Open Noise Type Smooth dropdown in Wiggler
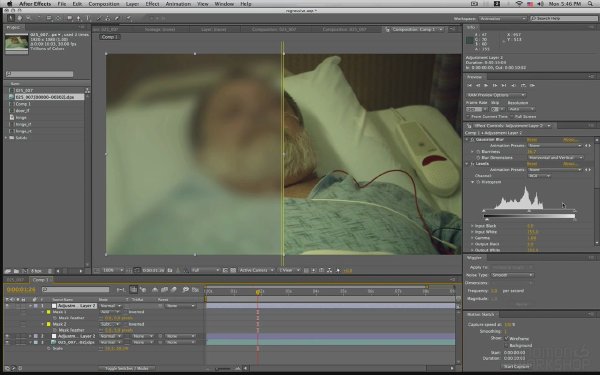The width and height of the screenshot is (600, 375). pyautogui.click(x=512, y=275)
